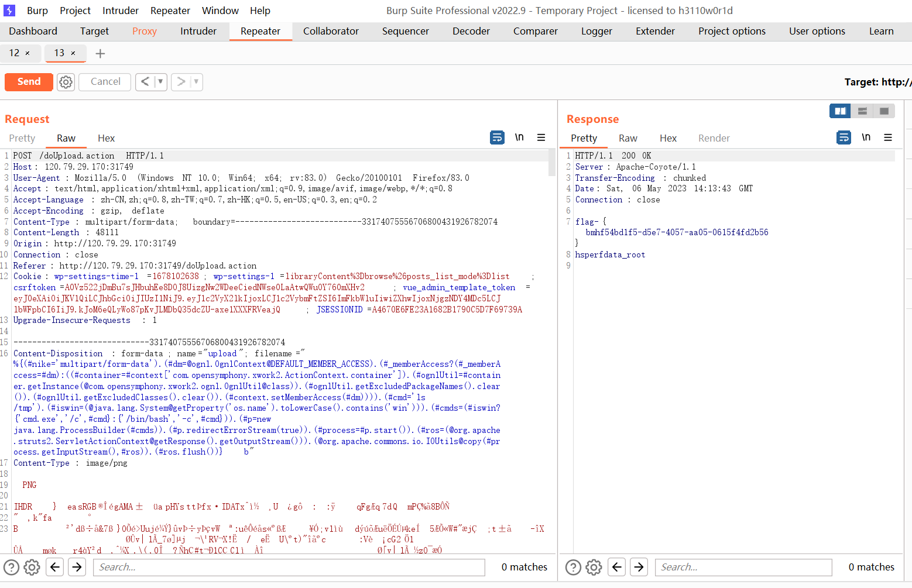Click the Burp Suite lightning logo icon
The height and width of the screenshot is (588, 912).
pos(9,11)
